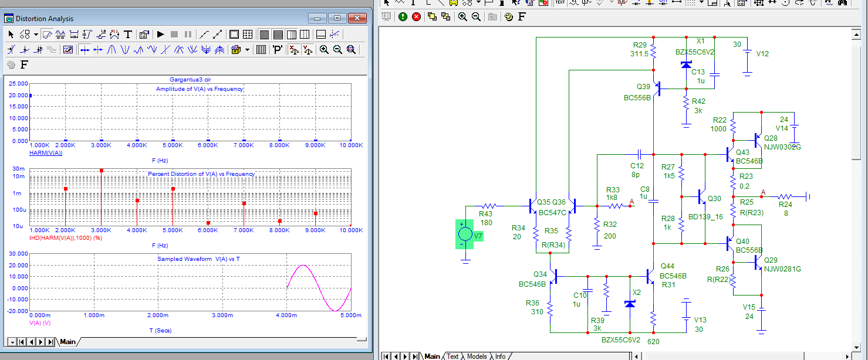Toggle the data points marker button

203,34
